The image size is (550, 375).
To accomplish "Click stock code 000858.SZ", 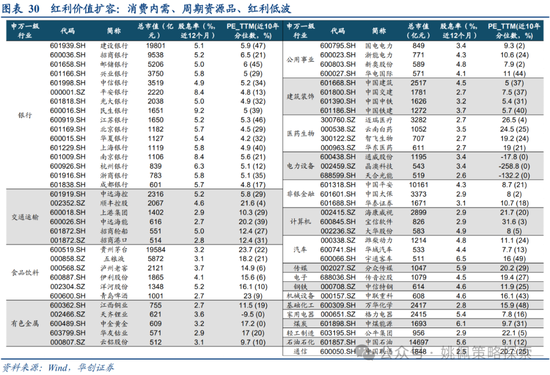I will (68, 259).
